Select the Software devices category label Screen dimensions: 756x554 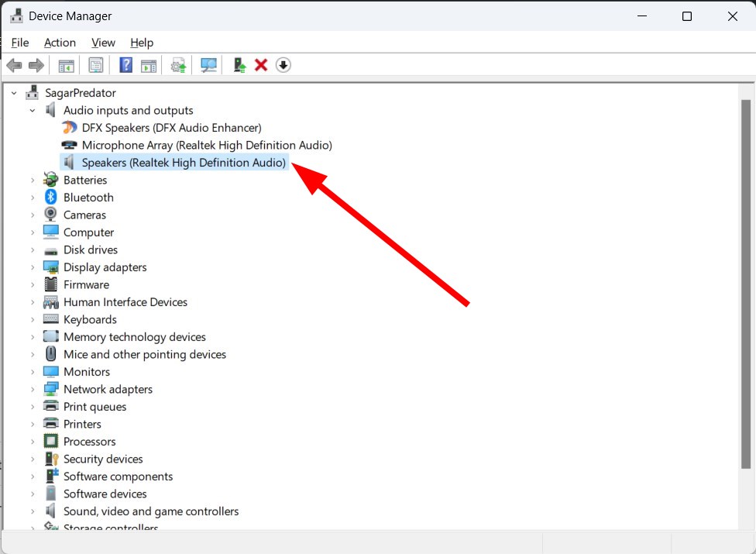[105, 494]
